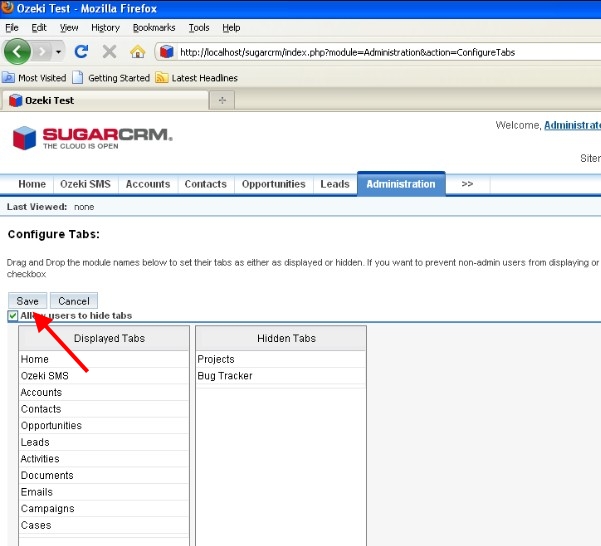Open the Administrator profile link

(572, 125)
